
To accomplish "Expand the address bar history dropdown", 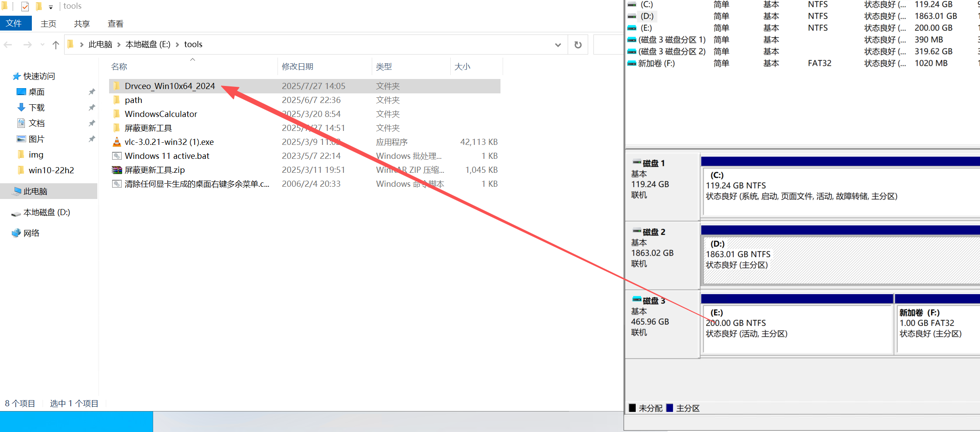I will 558,45.
